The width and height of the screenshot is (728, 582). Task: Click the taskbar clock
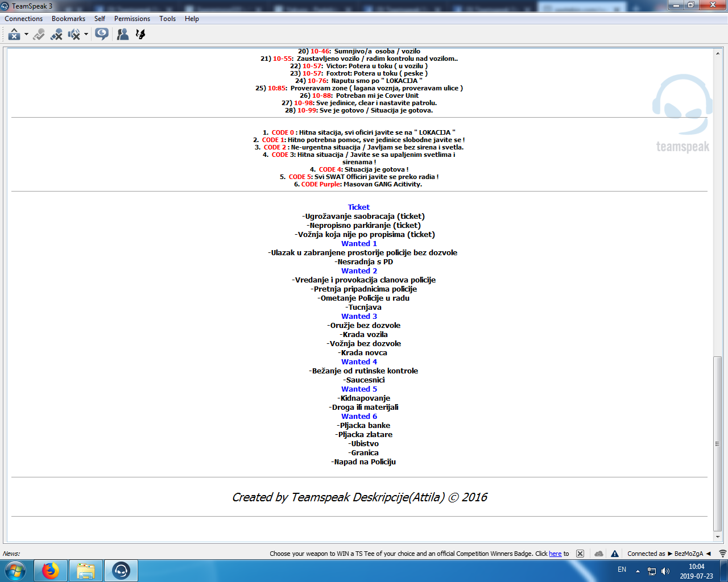tap(696, 571)
